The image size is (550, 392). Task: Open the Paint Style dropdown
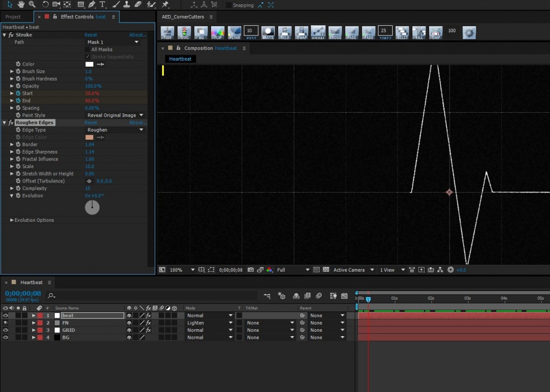click(115, 115)
